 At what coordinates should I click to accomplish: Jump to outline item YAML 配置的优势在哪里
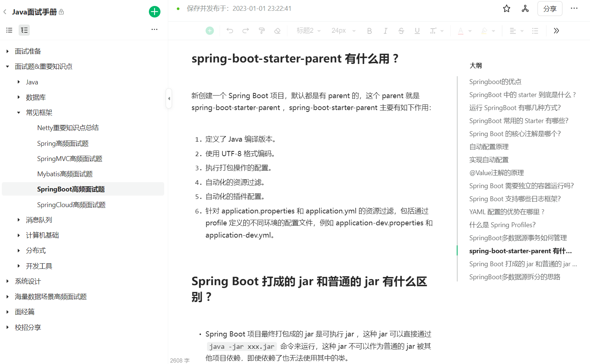click(x=507, y=212)
